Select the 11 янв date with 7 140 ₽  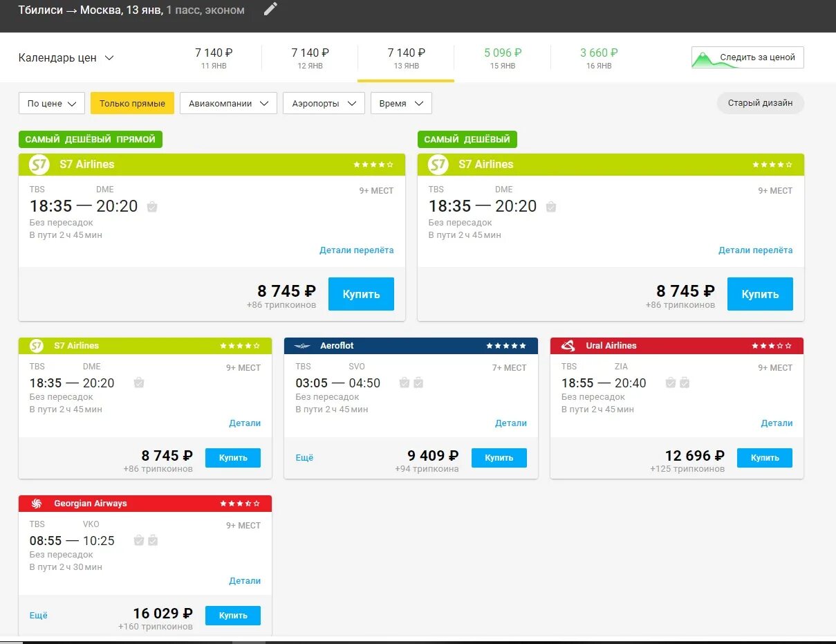[214, 58]
